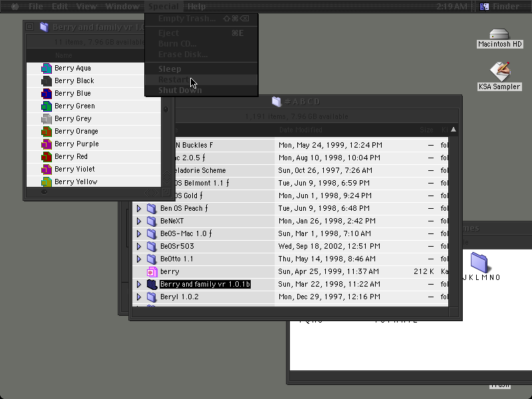This screenshot has height=399, width=532.
Task: Select the Berry Black file icon
Action: point(47,80)
